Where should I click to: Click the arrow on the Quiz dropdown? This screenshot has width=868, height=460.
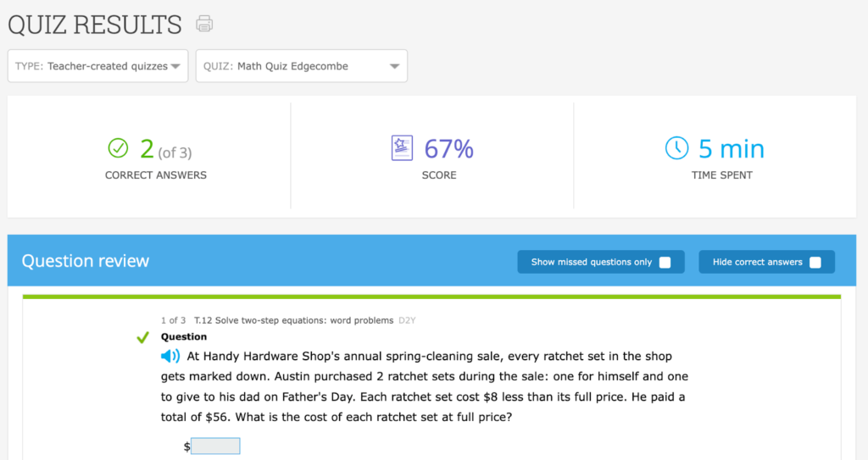pos(394,66)
